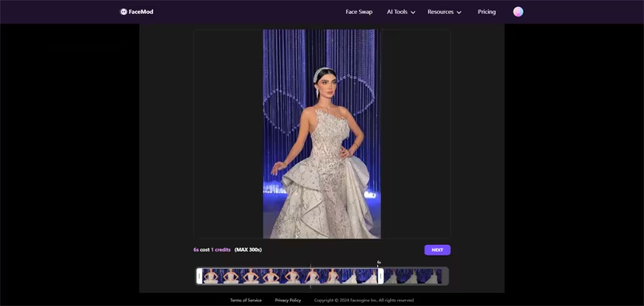The image size is (644, 306).
Task: Grab the left trim handle on timeline
Action: (199, 276)
